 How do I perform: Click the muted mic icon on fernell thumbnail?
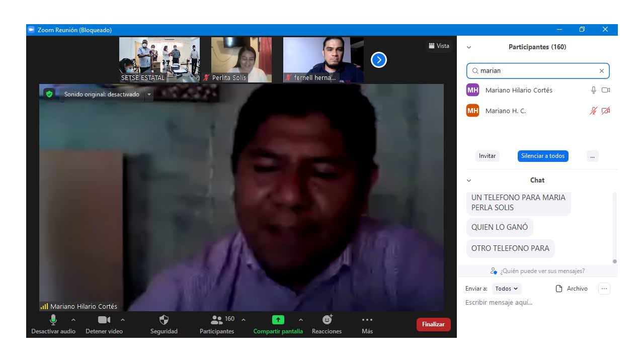point(288,78)
